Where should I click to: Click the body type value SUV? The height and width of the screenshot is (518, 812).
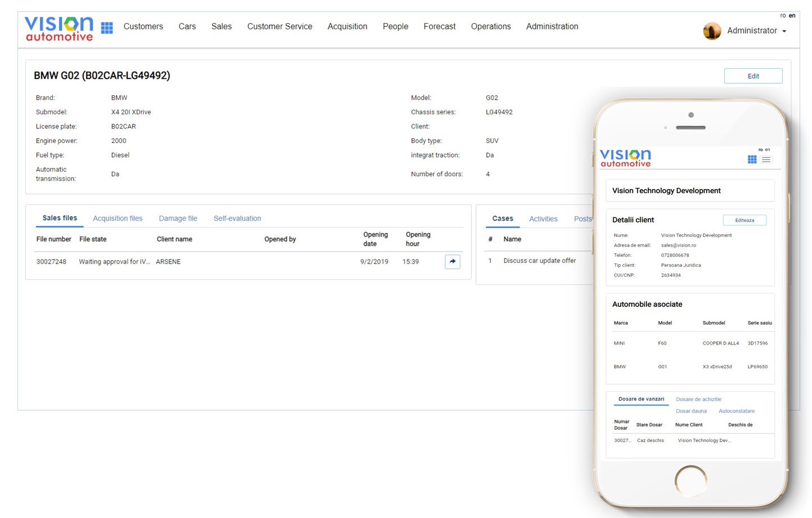click(x=492, y=141)
